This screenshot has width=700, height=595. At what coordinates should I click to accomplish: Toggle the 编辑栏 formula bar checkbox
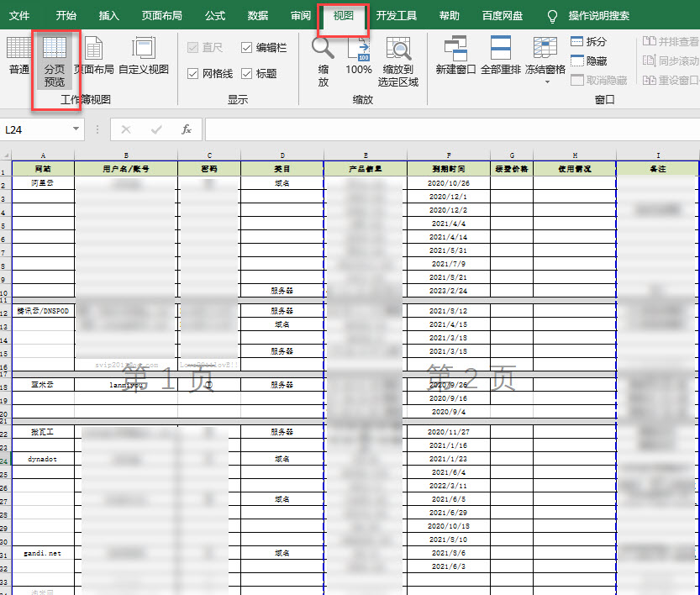coord(247,48)
